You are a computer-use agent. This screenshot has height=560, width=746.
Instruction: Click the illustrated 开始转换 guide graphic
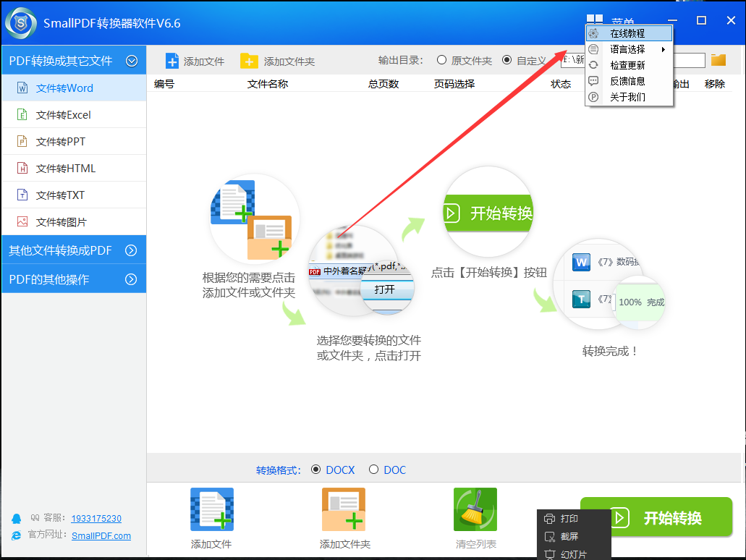click(x=488, y=212)
